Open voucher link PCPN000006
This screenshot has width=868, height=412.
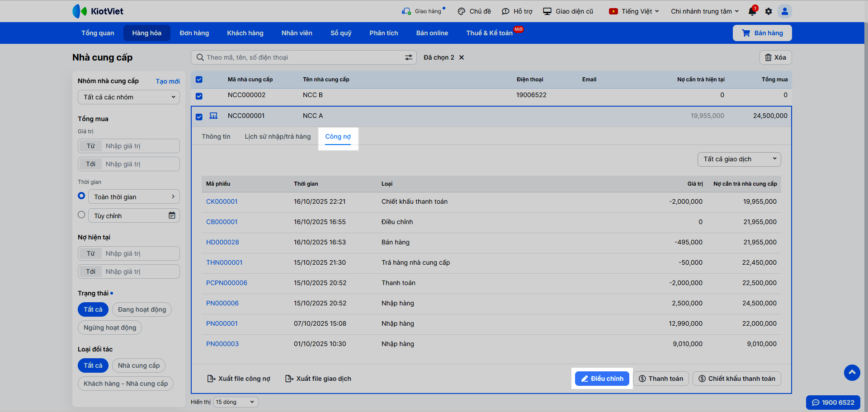tap(226, 283)
